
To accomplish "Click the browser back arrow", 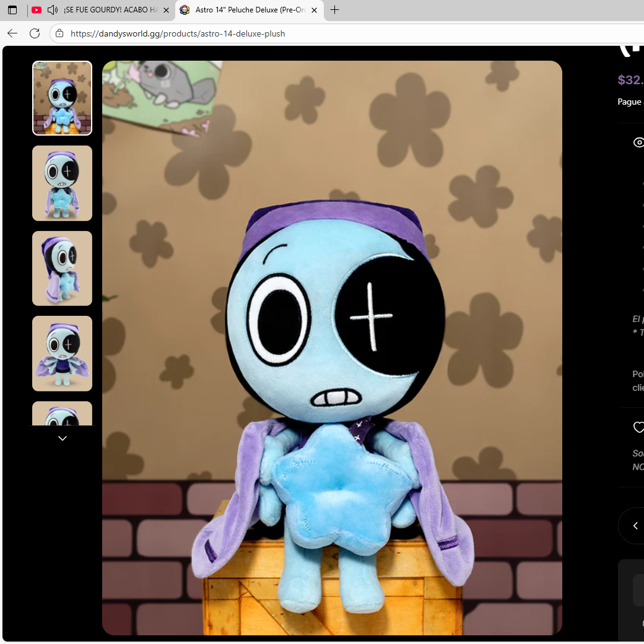I will pyautogui.click(x=12, y=33).
